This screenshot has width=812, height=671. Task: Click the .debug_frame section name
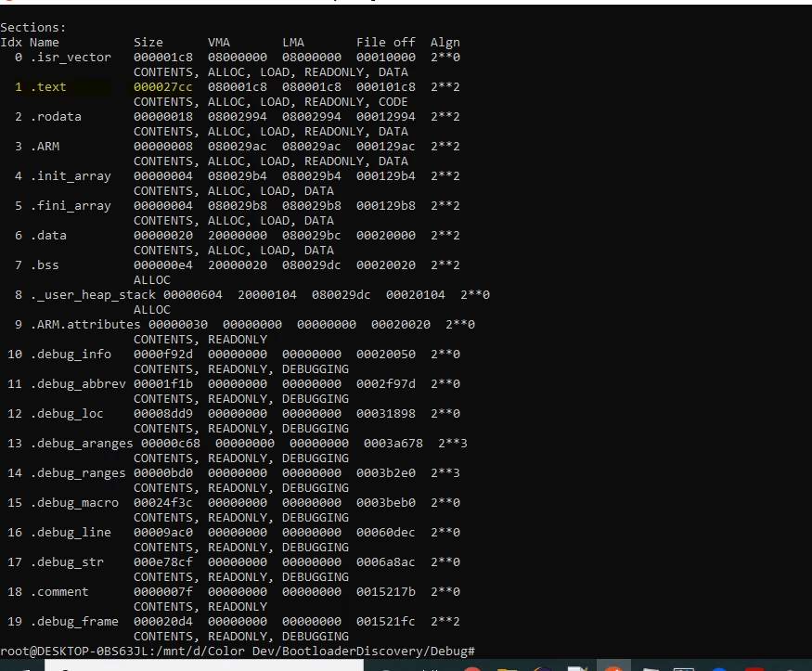click(x=74, y=621)
